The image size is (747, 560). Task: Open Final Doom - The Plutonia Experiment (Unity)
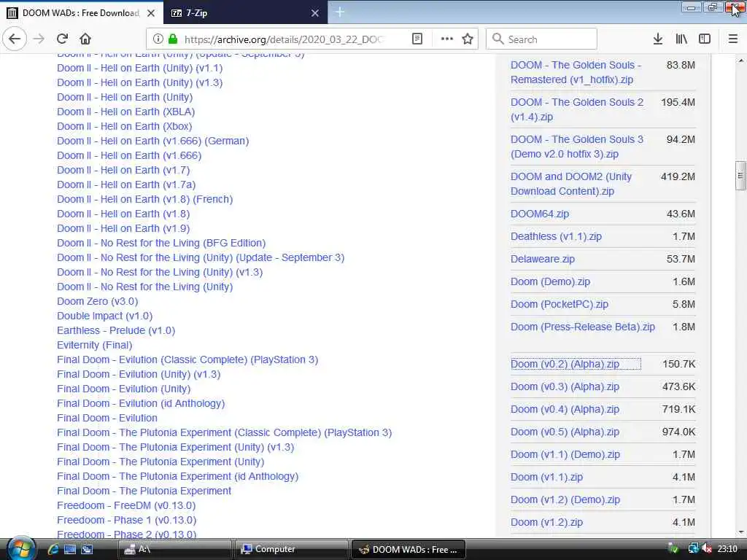pos(160,462)
